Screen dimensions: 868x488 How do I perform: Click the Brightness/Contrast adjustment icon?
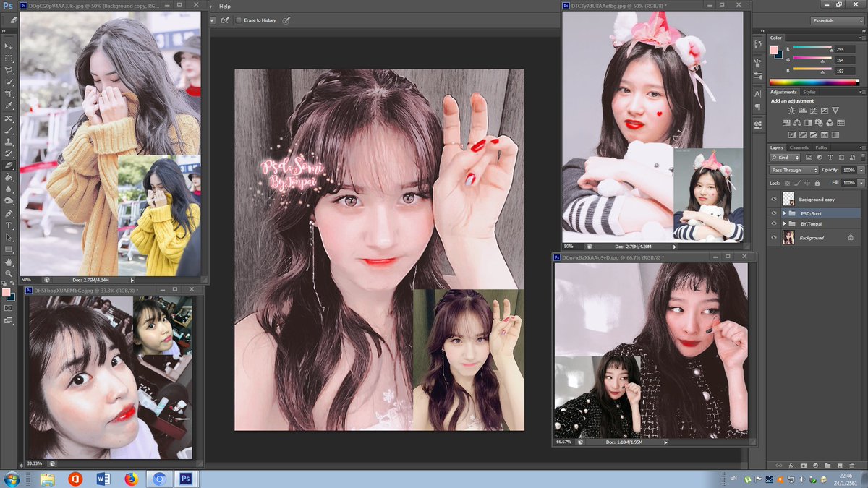[791, 111]
